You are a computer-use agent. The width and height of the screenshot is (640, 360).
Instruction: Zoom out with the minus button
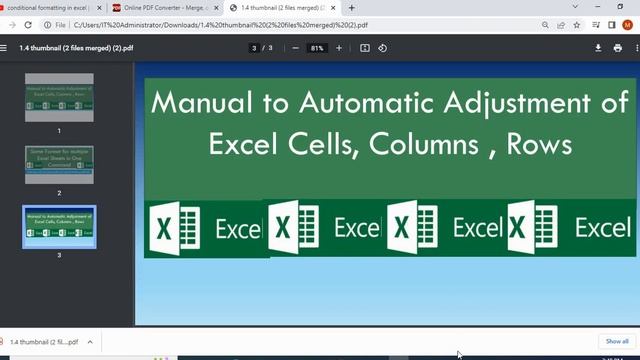(296, 48)
